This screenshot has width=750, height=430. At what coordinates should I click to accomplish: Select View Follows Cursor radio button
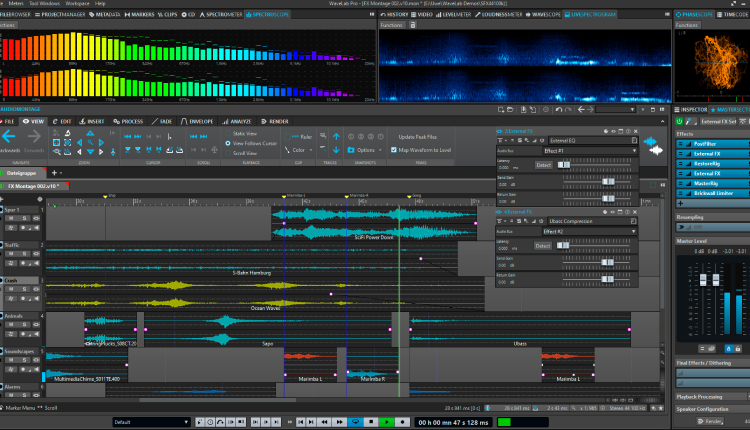coord(228,143)
